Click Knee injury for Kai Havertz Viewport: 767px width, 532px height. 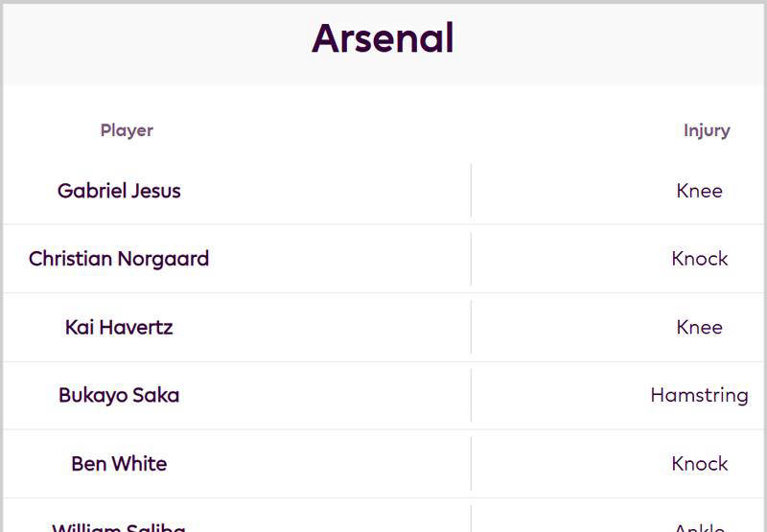coord(699,327)
